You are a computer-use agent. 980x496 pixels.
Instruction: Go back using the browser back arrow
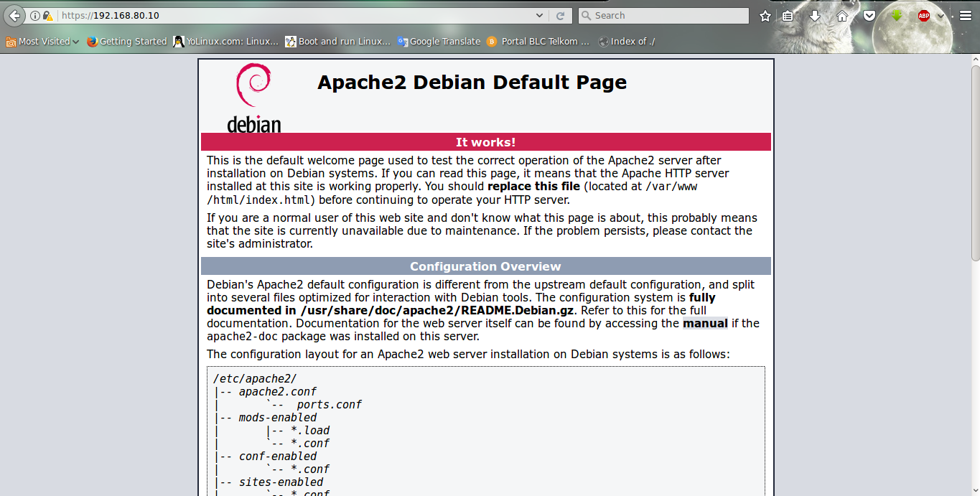click(x=14, y=15)
